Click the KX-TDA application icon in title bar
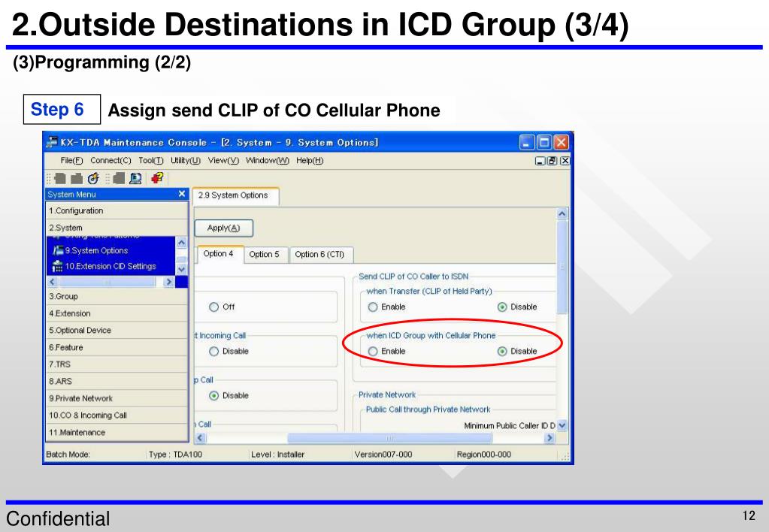This screenshot has height=532, width=769. (52, 142)
